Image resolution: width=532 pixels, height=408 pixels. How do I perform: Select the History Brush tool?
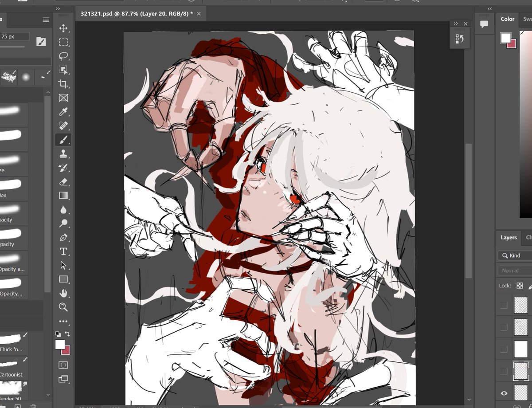[63, 168]
